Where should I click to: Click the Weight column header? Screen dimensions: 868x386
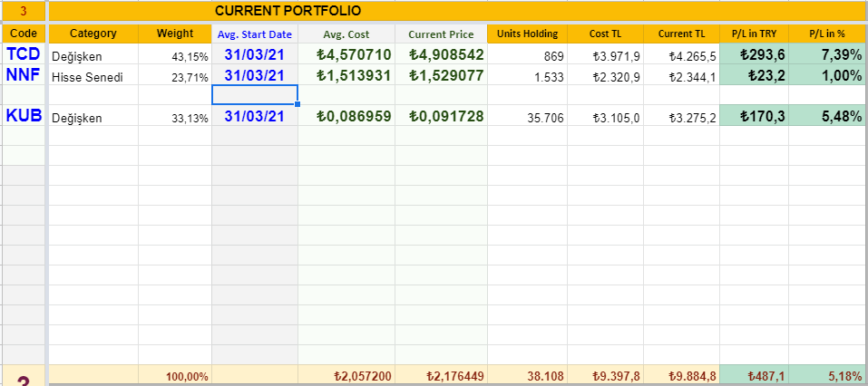(x=175, y=34)
